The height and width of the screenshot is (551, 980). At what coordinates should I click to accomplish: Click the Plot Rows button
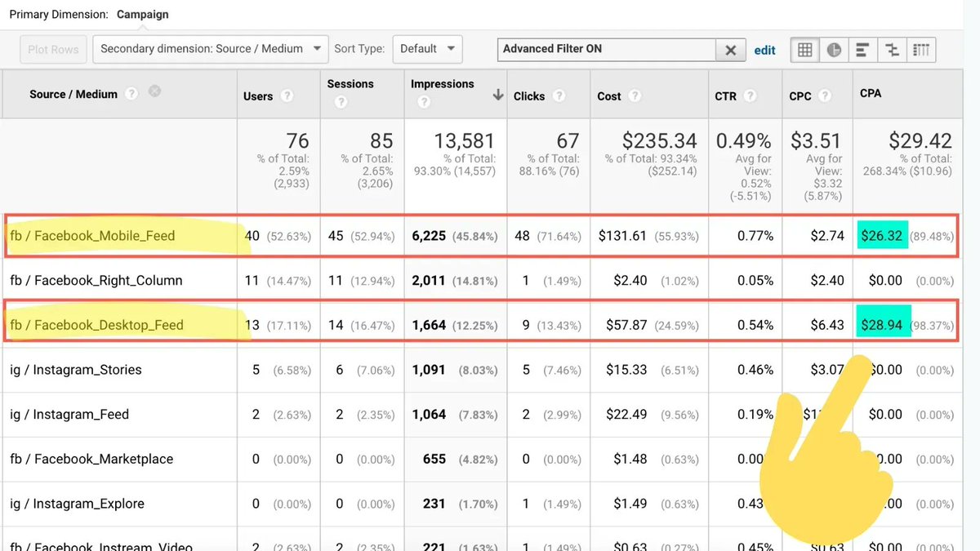click(53, 49)
